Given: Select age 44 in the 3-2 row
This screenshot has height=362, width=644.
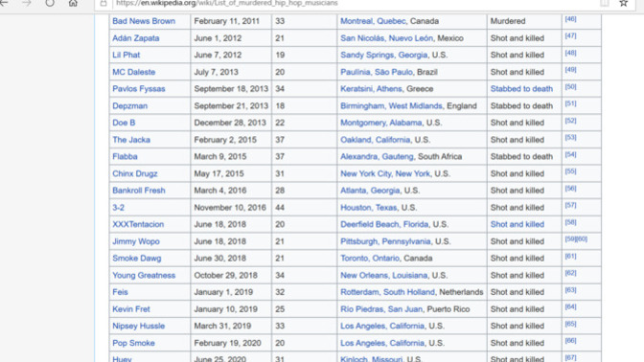Looking at the screenshot, I should coord(280,207).
